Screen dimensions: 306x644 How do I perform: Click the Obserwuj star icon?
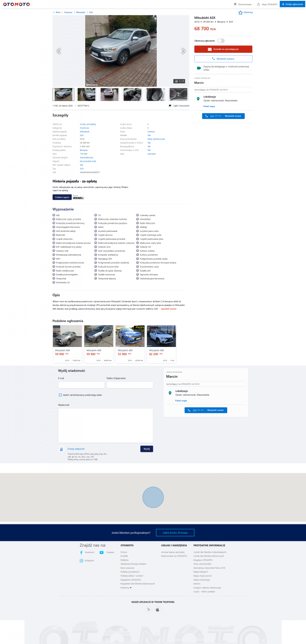240,12
